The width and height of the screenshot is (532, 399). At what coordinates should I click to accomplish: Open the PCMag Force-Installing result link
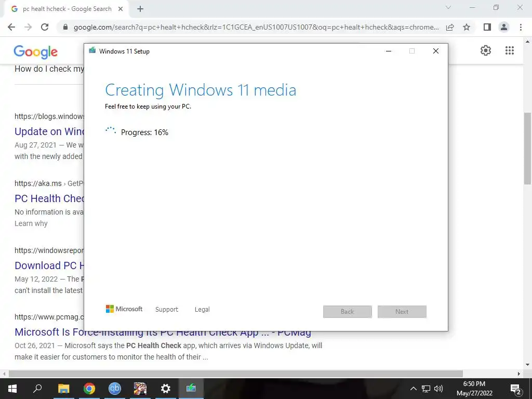[163, 332]
